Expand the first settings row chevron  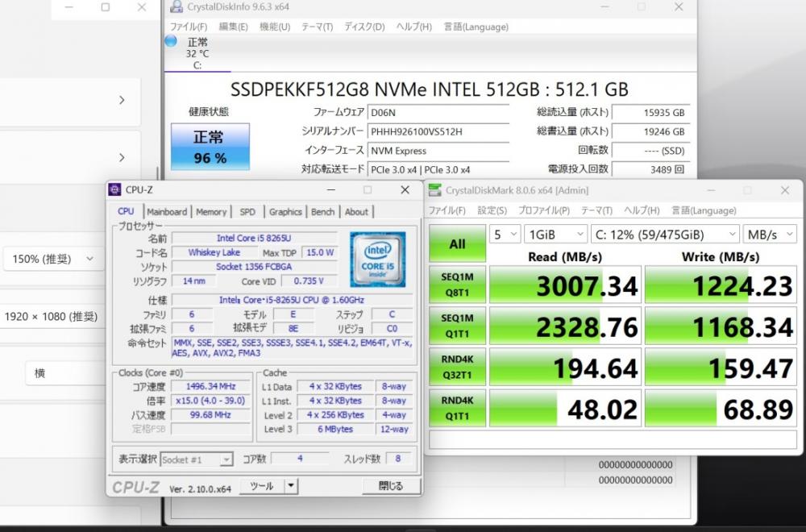click(x=122, y=100)
